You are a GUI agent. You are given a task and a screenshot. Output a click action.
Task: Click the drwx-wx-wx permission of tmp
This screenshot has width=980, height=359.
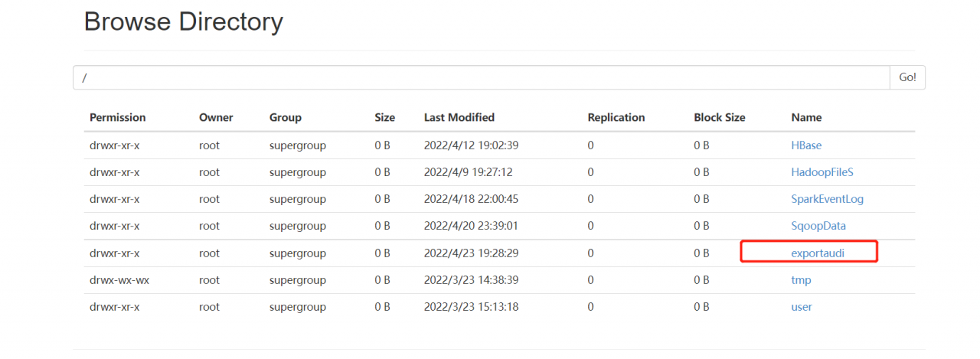[x=119, y=280]
